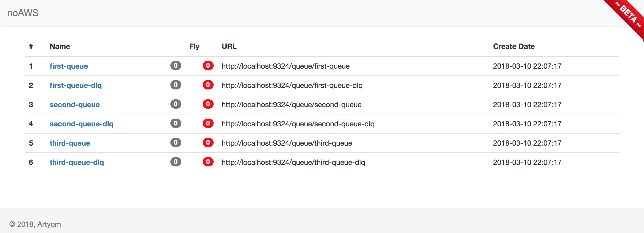644x233 pixels.
Task: Sort by the Name column header
Action: coord(60,46)
